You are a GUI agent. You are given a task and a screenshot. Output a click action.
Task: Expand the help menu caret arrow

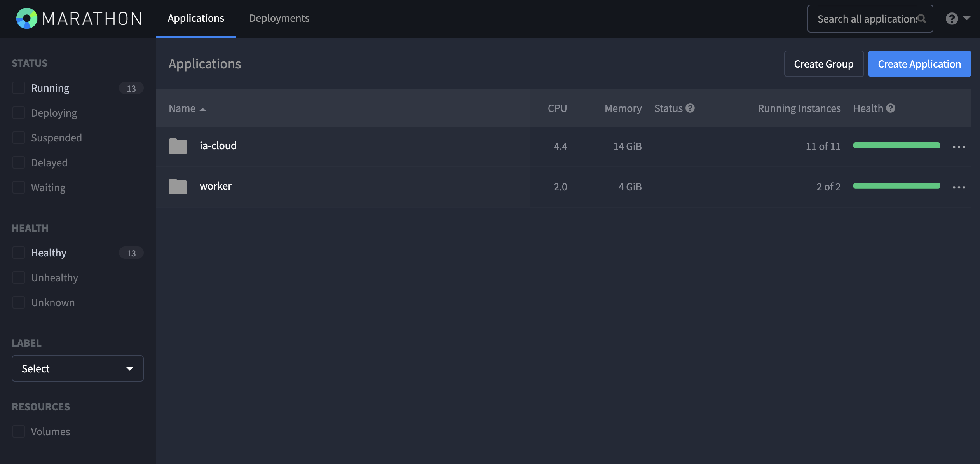click(967, 18)
